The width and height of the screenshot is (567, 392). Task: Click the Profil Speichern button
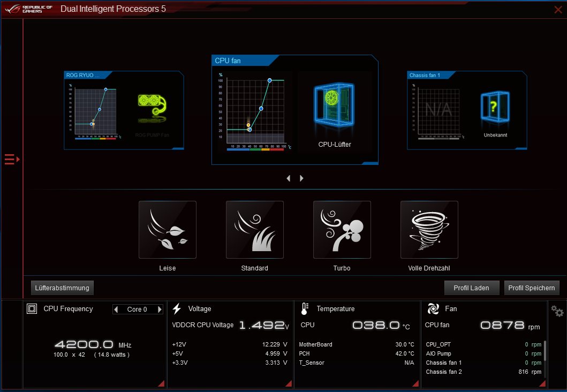532,288
